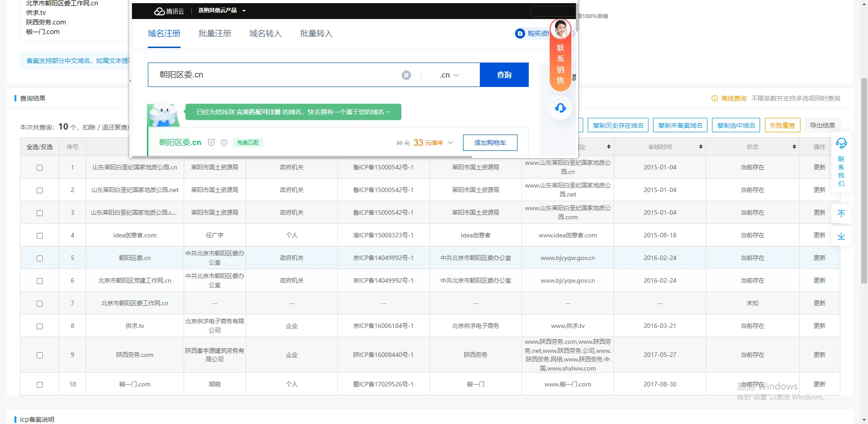Screen dimensions: 868x424
Task: Switch to the 批量注册 tab
Action: click(x=215, y=34)
